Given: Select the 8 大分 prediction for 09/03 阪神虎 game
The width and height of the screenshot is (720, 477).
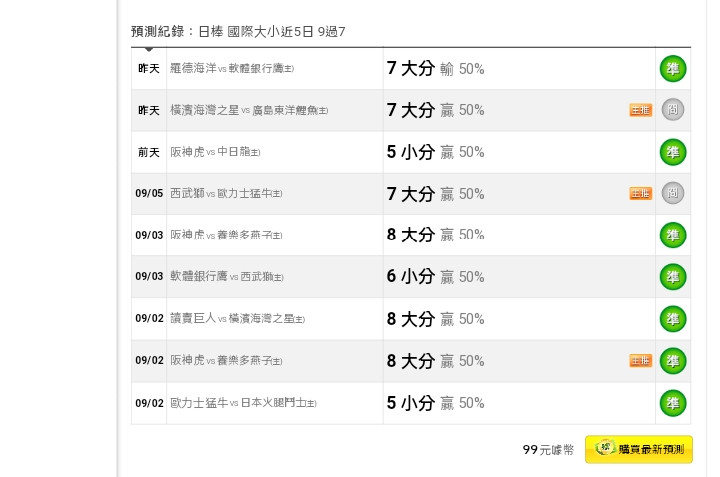Looking at the screenshot, I should pyautogui.click(x=411, y=235).
